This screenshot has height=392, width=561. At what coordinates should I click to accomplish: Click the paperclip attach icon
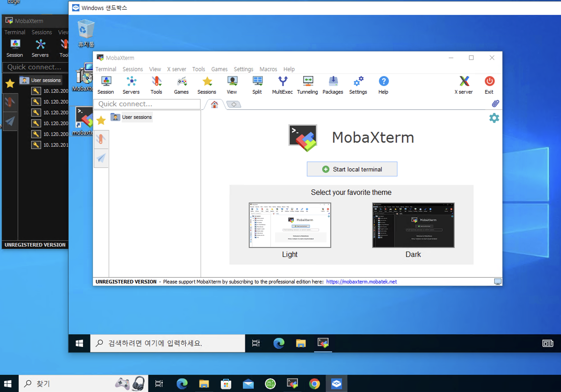[495, 104]
